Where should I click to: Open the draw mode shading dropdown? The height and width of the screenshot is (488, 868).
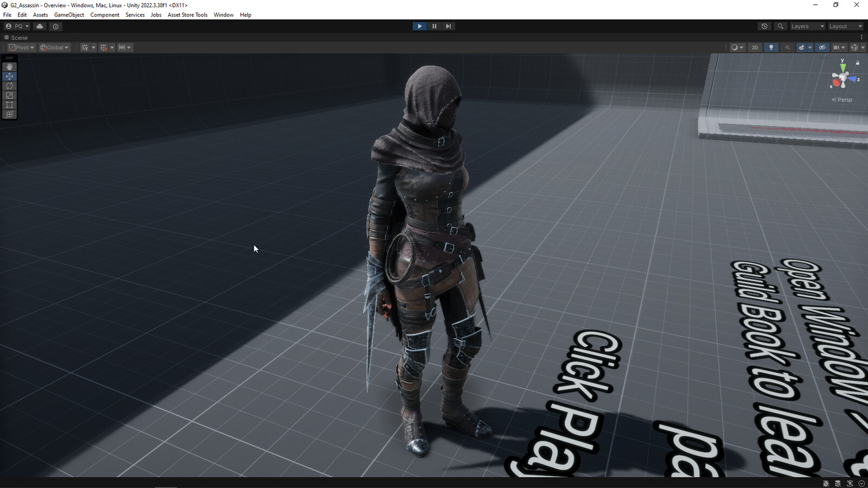737,48
